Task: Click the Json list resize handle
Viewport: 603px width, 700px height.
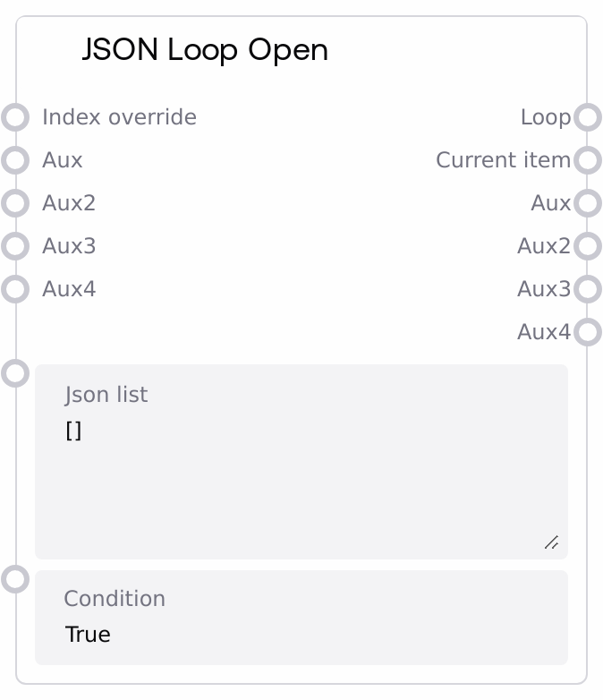Action: point(551,542)
